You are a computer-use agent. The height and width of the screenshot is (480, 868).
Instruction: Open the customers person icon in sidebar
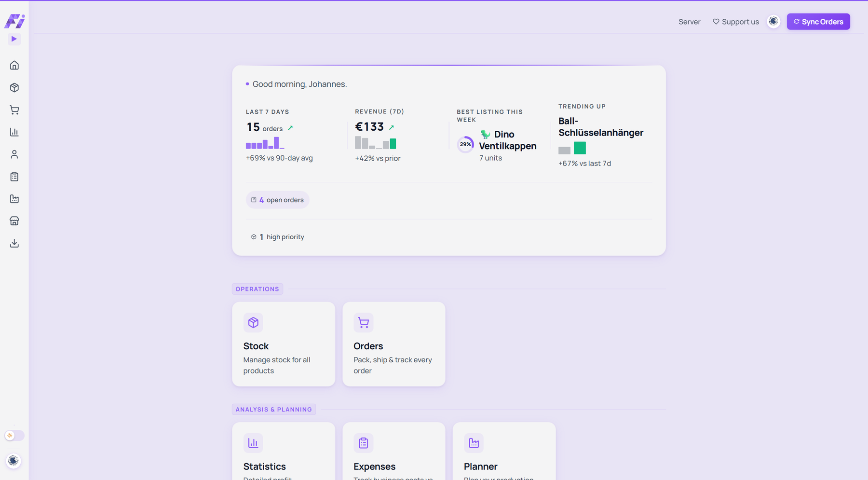(14, 154)
